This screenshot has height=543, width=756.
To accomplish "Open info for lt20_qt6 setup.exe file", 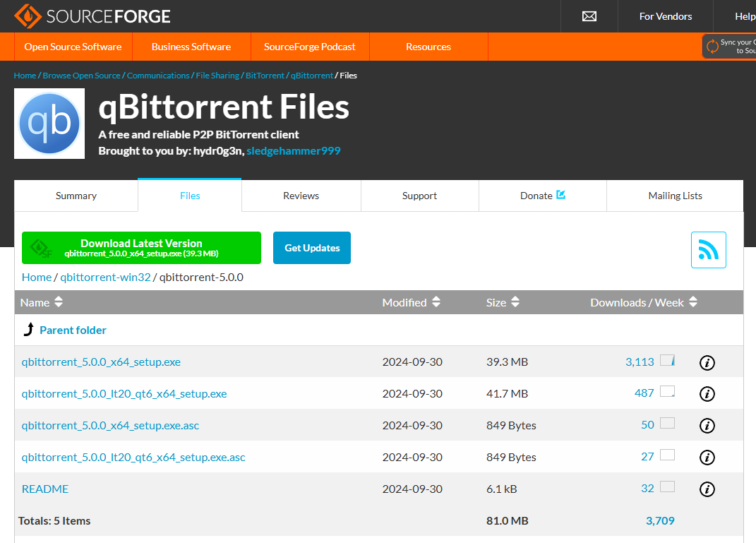I will 707,394.
